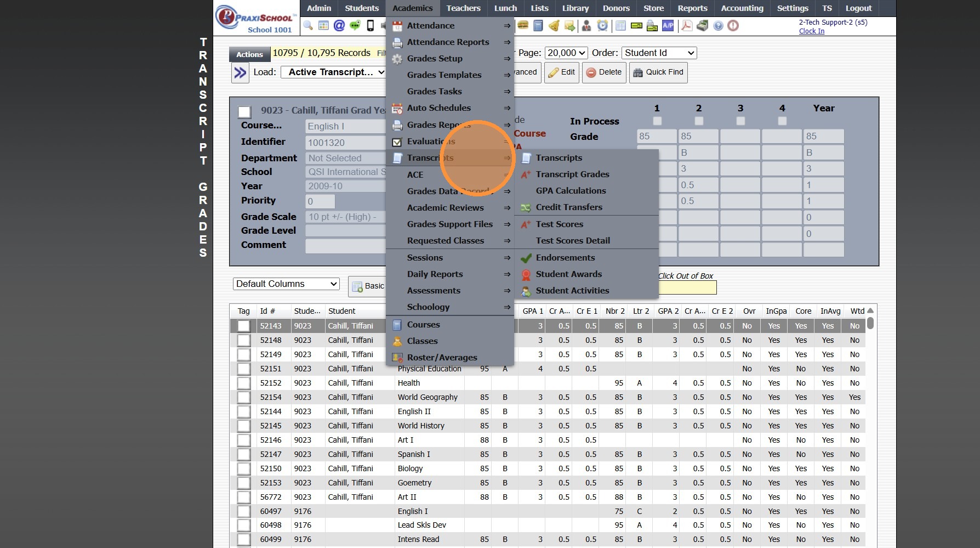
Task: Click the printer with check icon
Action: [652, 26]
